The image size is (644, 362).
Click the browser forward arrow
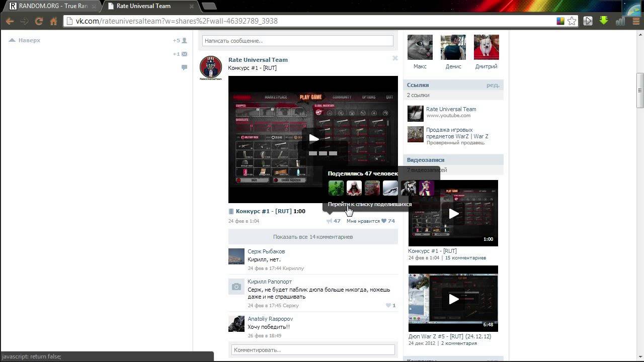[x=24, y=21]
